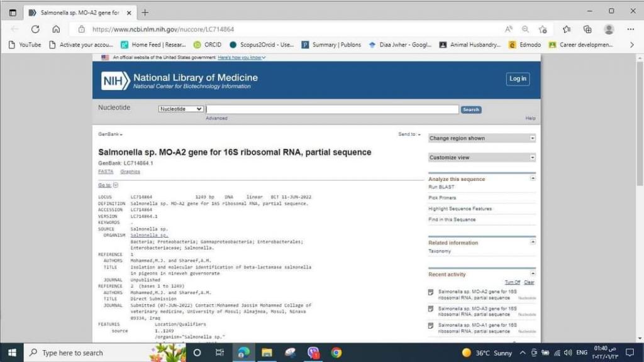Screen dimensions: 644x362
Task: Add this page to favorites star icon
Action: point(543,29)
